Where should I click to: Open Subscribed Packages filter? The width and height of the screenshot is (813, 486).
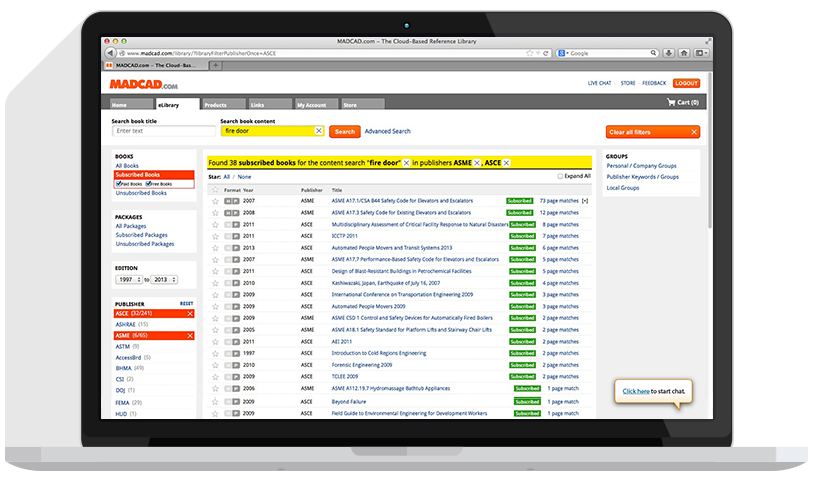pos(141,235)
